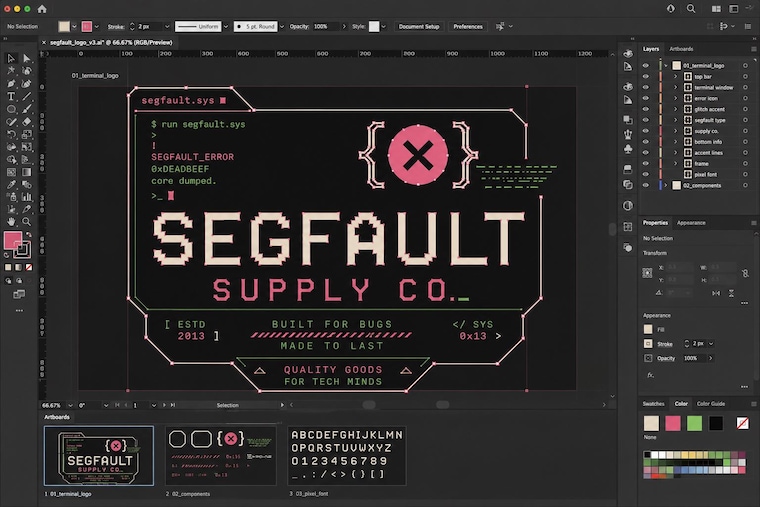
Task: Switch to the Artboards tab
Action: pyautogui.click(x=681, y=49)
